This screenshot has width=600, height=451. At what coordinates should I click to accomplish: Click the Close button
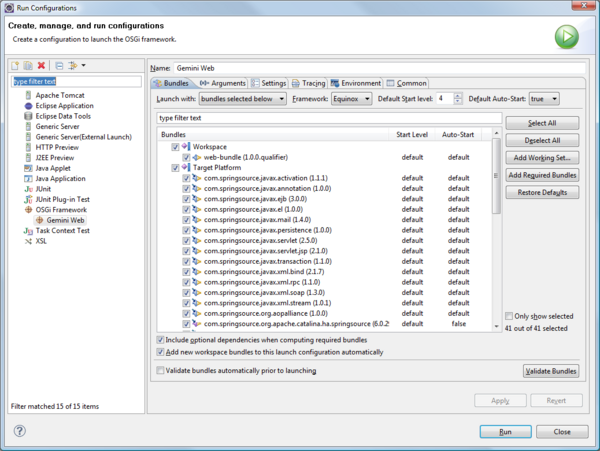click(x=562, y=431)
